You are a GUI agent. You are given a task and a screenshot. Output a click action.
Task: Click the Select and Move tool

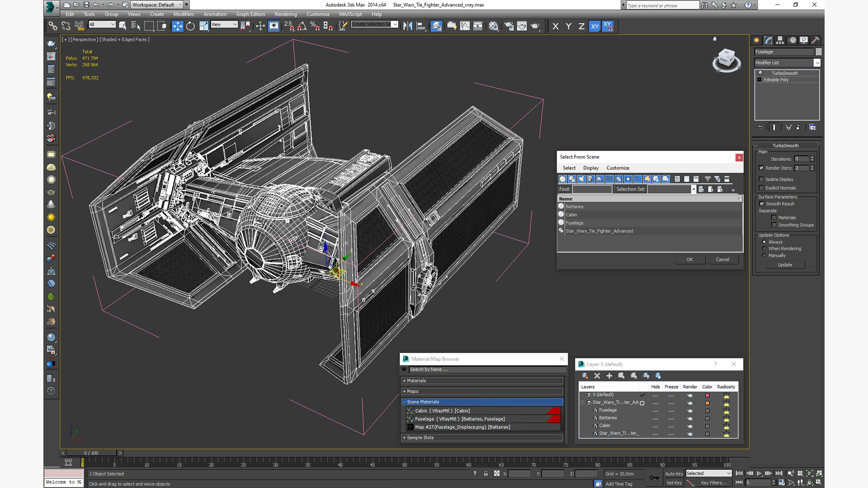tap(178, 26)
